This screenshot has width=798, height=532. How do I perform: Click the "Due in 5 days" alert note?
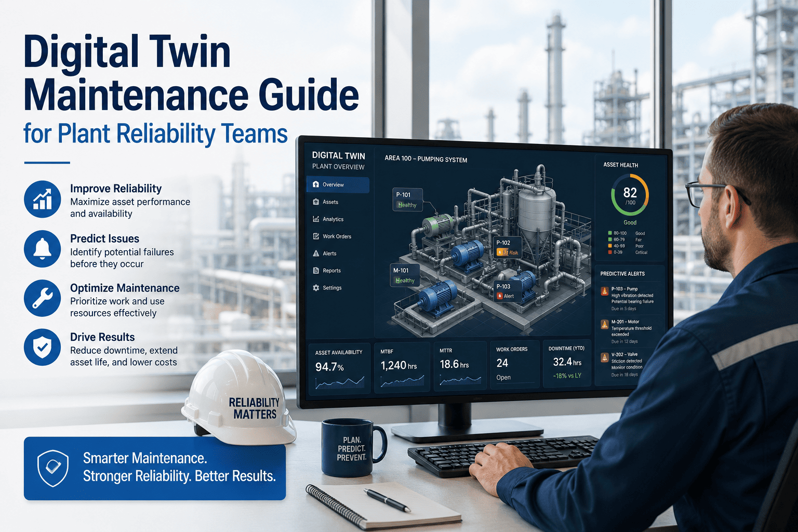coord(623,309)
